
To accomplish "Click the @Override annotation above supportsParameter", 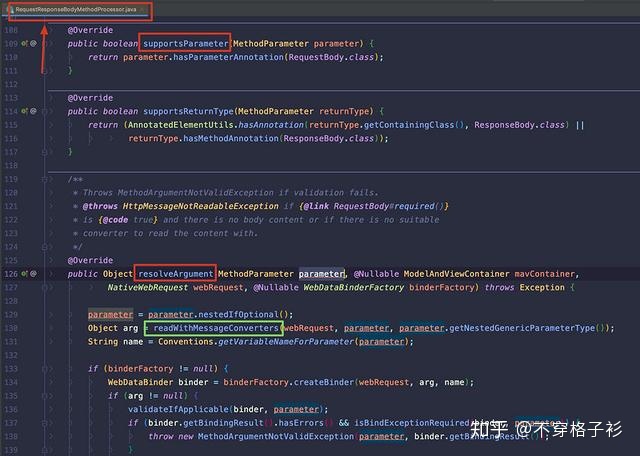I will pyautogui.click(x=90, y=30).
